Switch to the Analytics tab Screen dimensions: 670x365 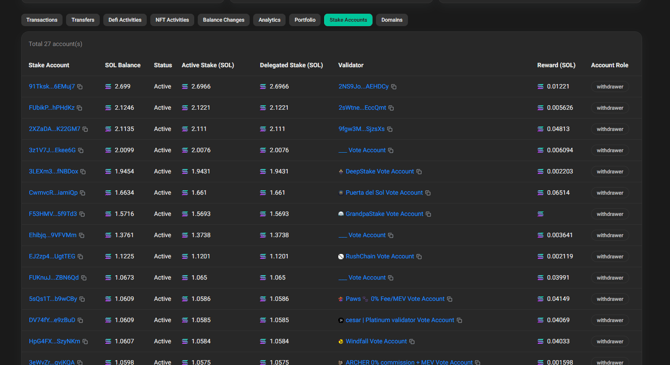tap(269, 20)
